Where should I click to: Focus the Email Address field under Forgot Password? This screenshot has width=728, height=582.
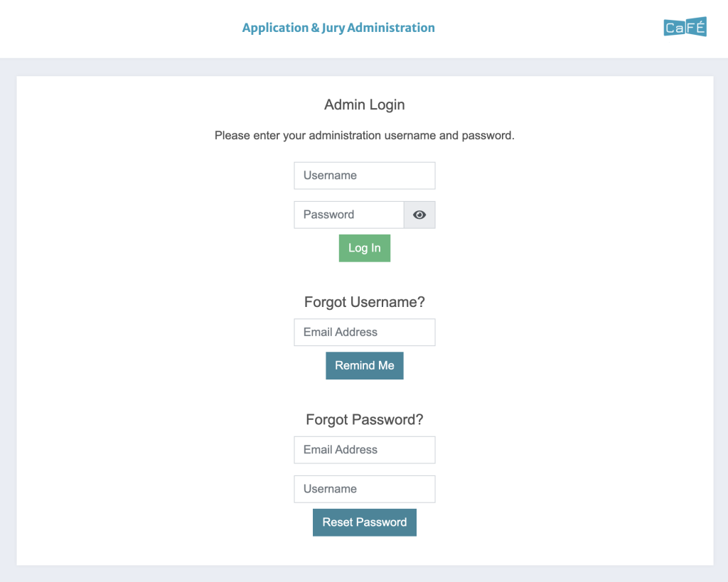364,450
